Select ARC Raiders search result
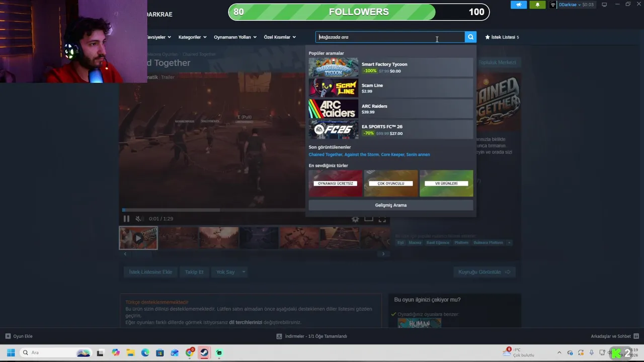 (x=390, y=109)
